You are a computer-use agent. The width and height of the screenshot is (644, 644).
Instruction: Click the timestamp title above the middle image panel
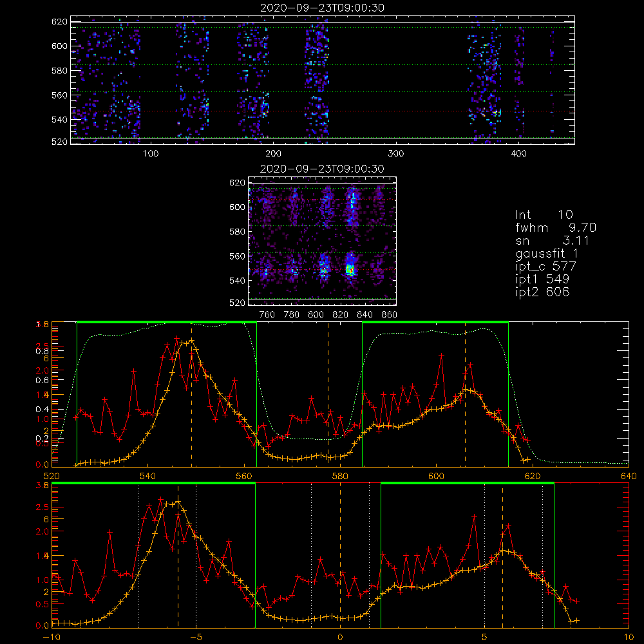[322, 169]
